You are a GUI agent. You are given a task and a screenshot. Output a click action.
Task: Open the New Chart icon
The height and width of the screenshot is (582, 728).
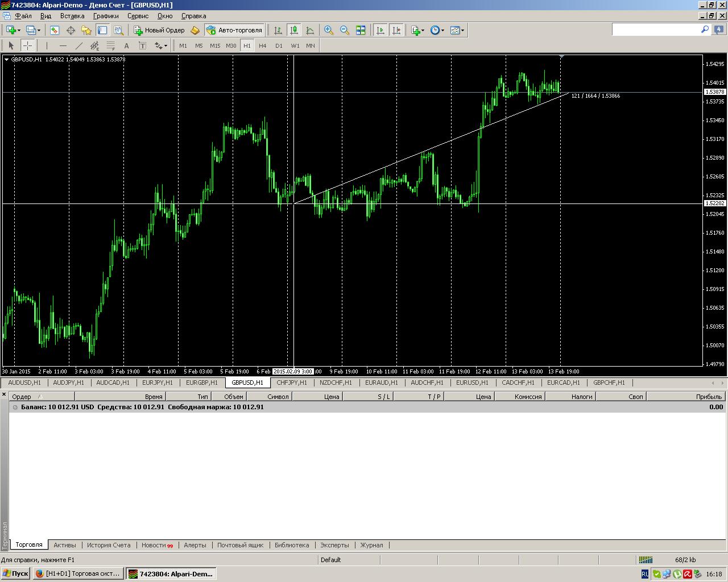(11, 30)
